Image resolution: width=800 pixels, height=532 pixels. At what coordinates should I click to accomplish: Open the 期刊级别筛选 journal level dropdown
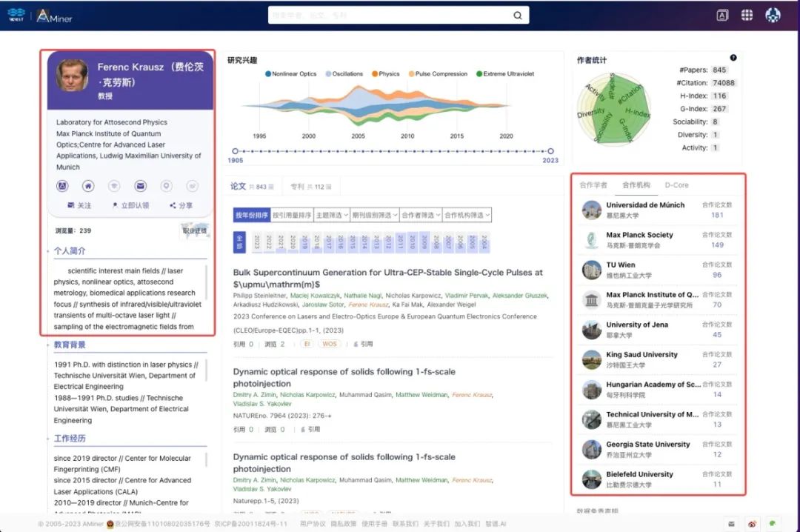pos(375,215)
